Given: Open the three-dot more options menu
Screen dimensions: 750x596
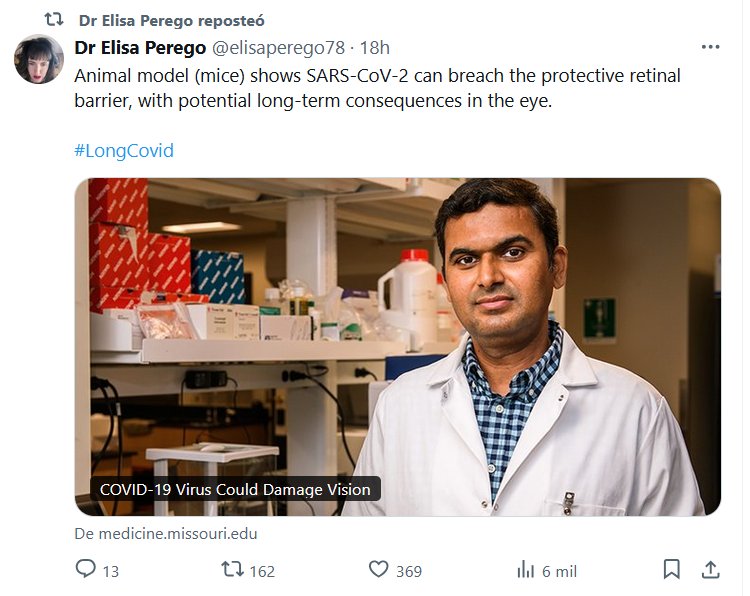Looking at the screenshot, I should click(x=710, y=47).
